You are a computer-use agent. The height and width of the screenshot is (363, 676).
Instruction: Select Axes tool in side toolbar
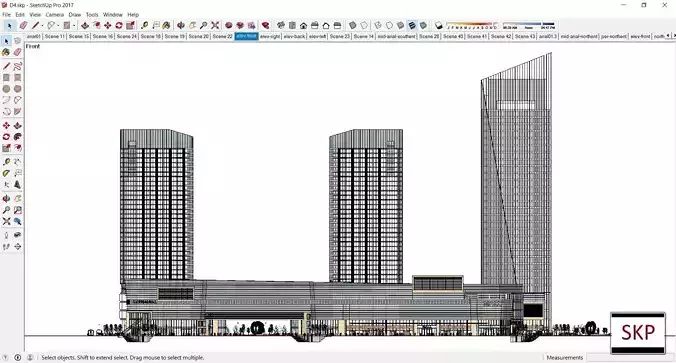click(x=6, y=185)
